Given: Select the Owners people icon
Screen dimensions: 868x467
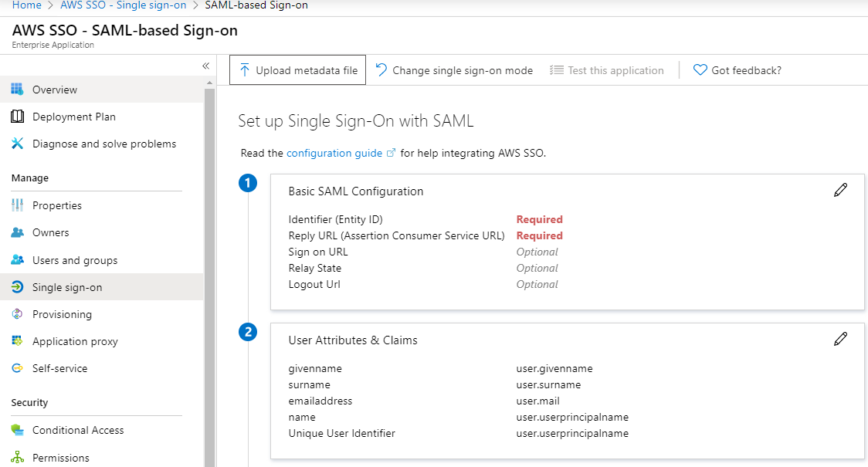Looking at the screenshot, I should [16, 232].
